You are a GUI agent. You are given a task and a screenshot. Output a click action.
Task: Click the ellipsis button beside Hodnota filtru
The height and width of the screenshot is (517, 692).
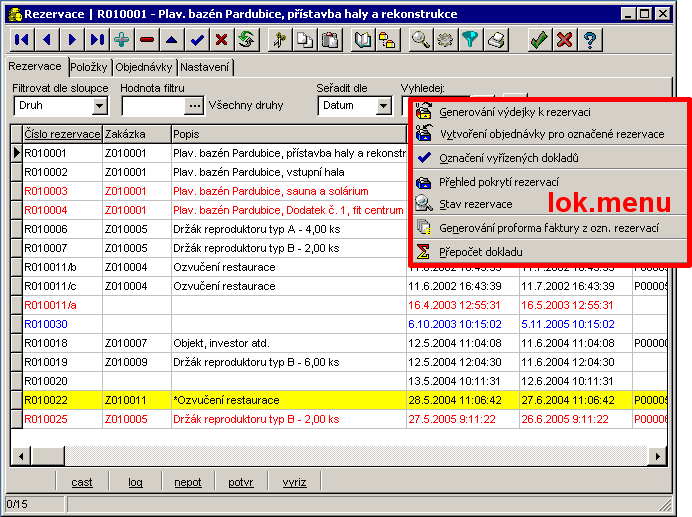pyautogui.click(x=194, y=106)
